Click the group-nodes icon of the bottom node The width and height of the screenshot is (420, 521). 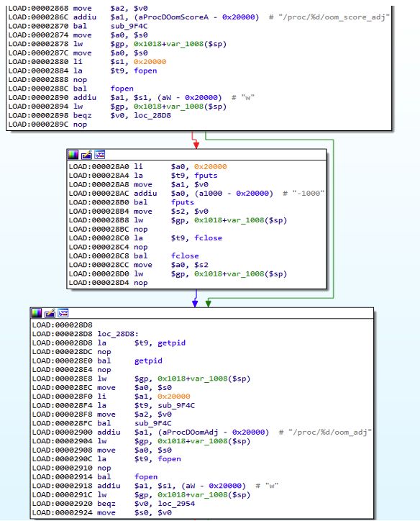63,313
